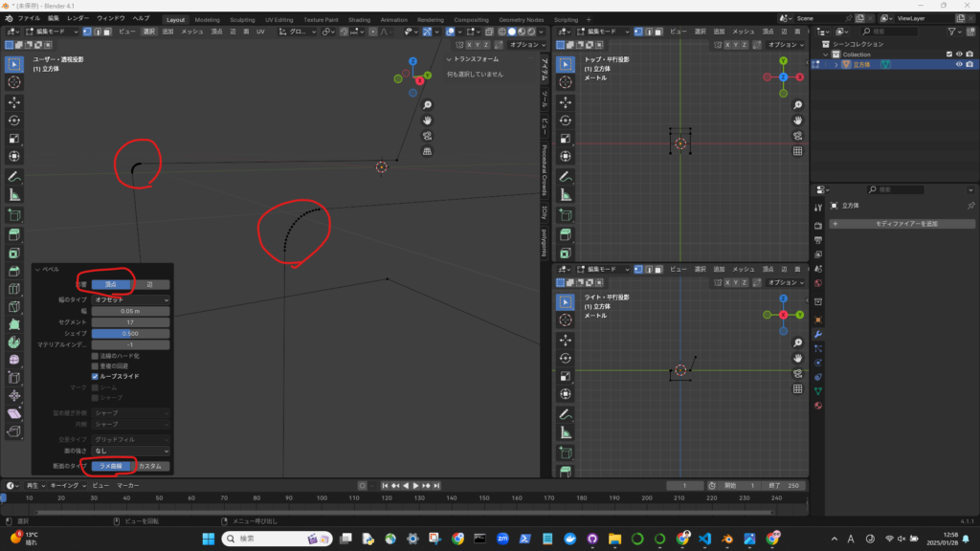Viewport: 980px width, 551px height.
Task: Adjust the シェイプ 0.500 slider
Action: (x=131, y=333)
